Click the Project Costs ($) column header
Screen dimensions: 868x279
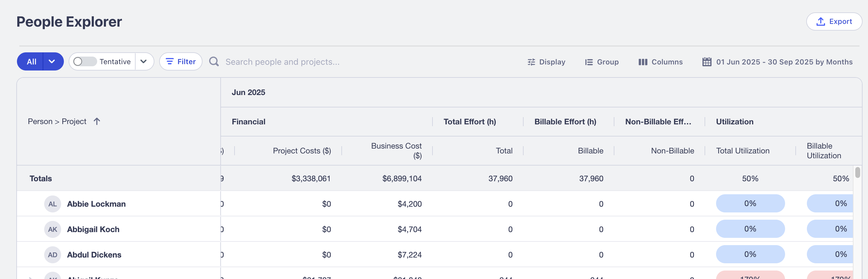(x=302, y=151)
